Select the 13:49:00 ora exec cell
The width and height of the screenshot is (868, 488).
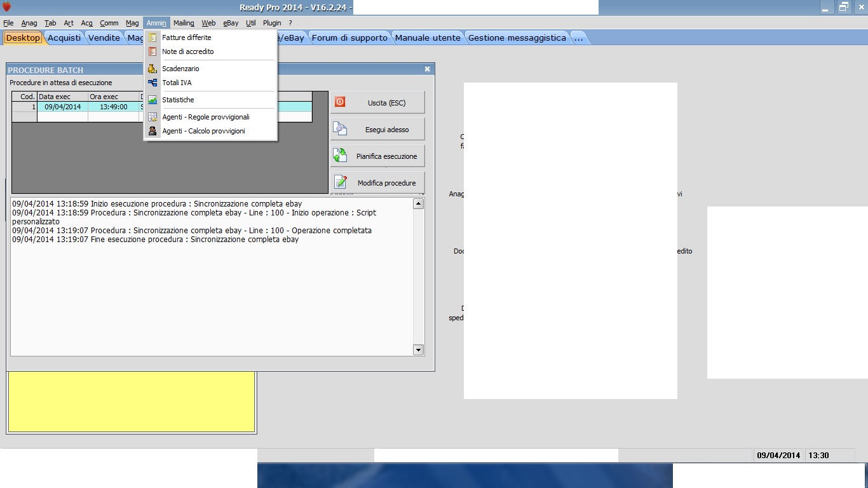click(113, 107)
